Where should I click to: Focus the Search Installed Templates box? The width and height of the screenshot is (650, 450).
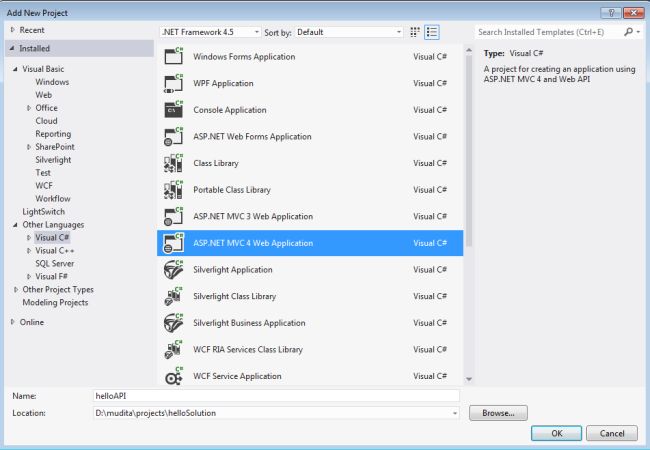(548, 32)
